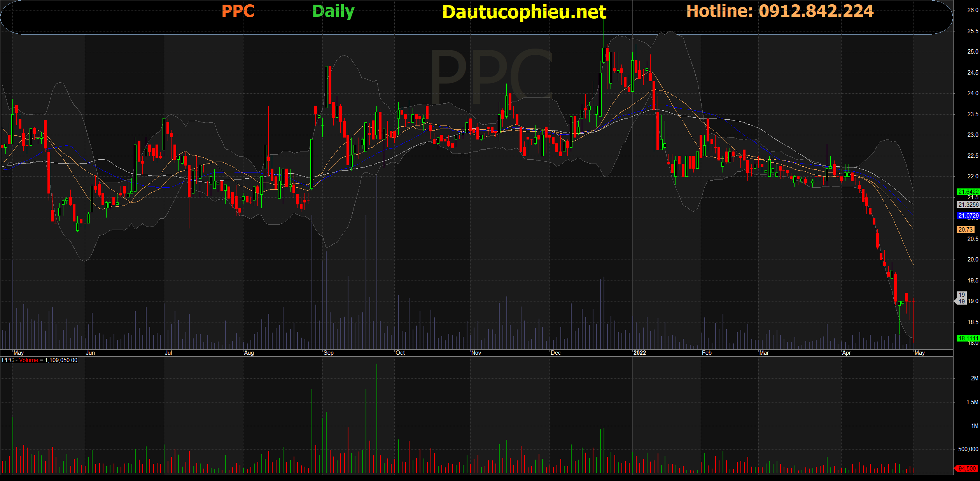Click the red 94,500 volume tag
Viewport: 980px width, 481px height.
(967, 469)
